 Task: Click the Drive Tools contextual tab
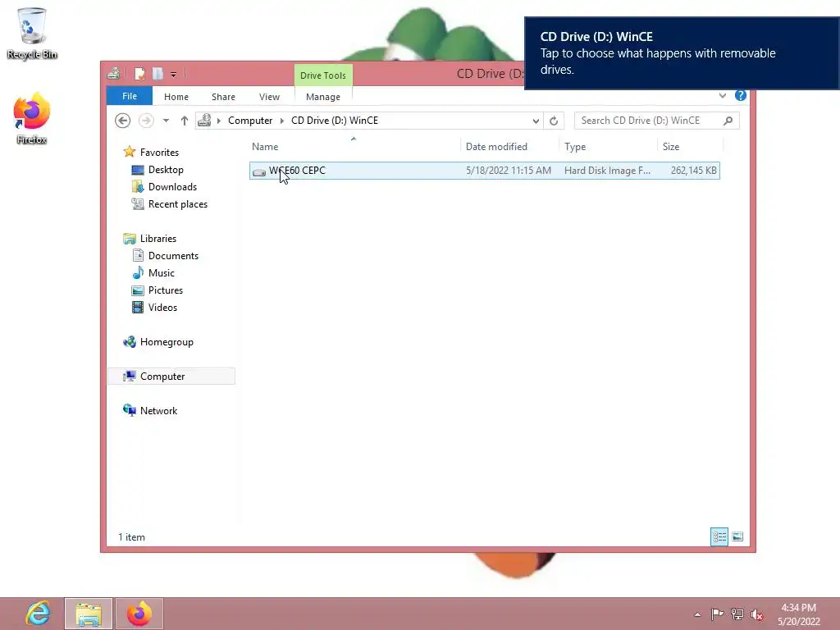pos(323,75)
